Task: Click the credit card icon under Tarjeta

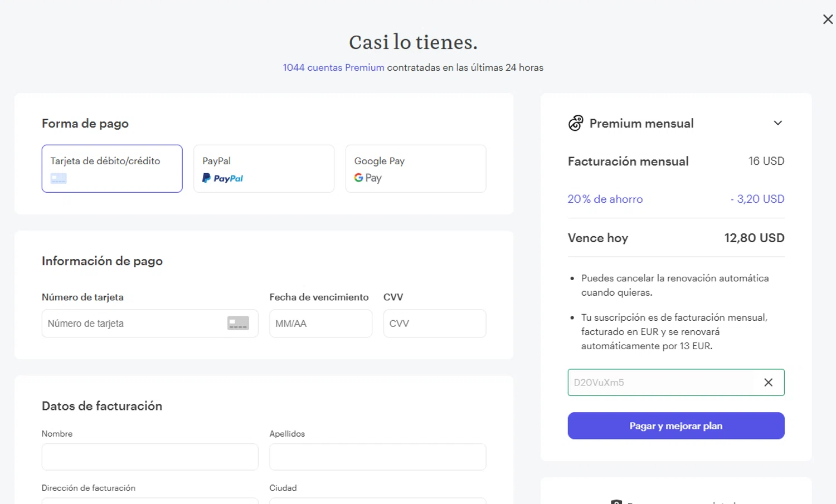Action: coord(59,178)
